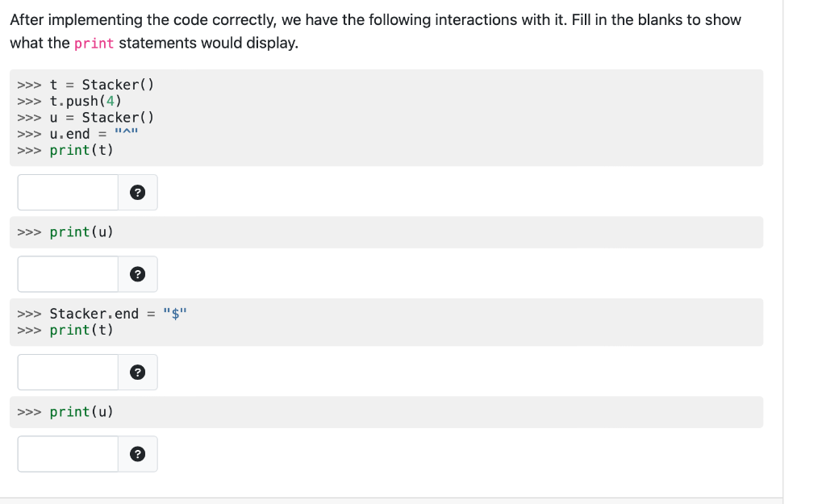Click the green number 4 in t.push
The image size is (826, 504).
tap(110, 101)
